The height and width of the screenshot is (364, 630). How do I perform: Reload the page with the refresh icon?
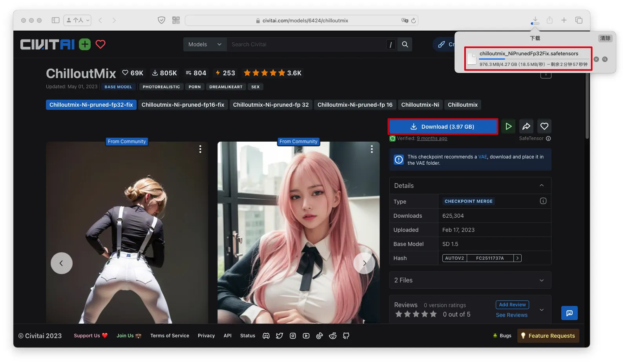(x=413, y=20)
